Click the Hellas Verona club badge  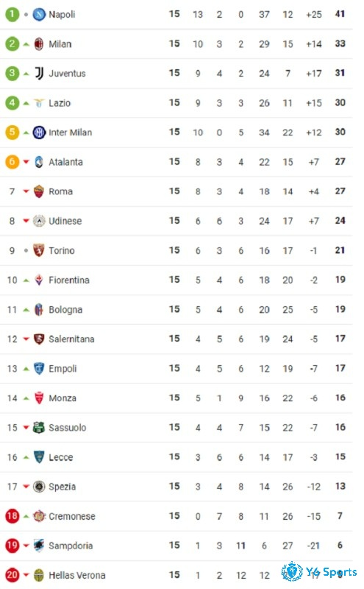click(39, 575)
